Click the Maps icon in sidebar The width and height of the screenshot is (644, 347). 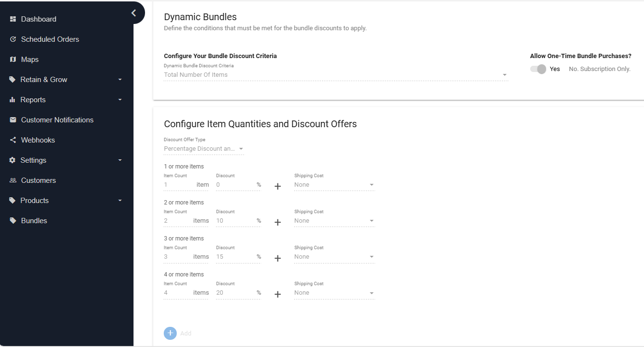(x=13, y=60)
